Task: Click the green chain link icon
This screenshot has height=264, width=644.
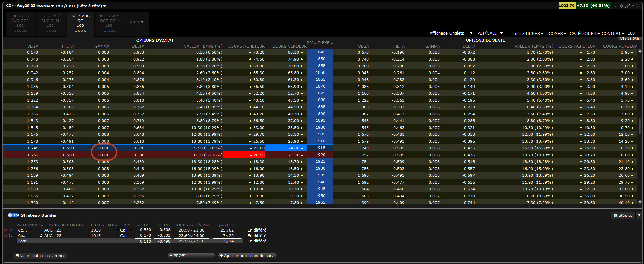Action: point(627,6)
